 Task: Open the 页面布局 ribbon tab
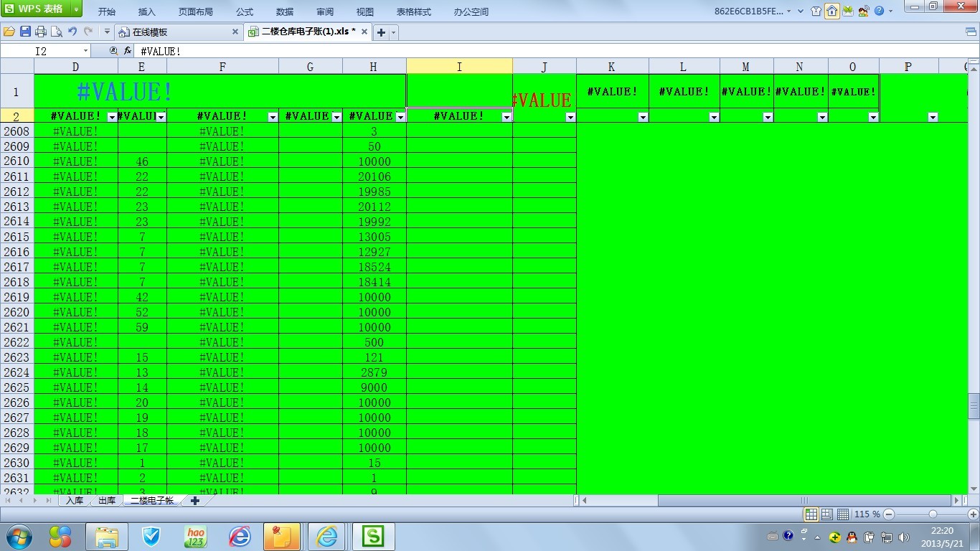[195, 12]
